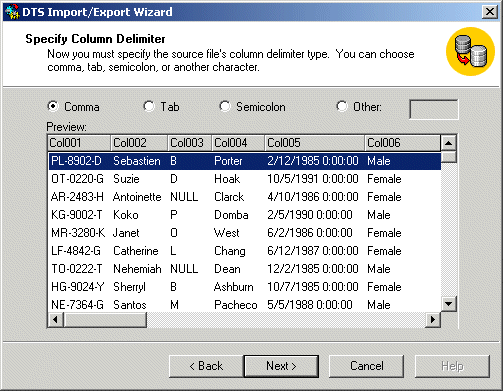
Task: Go back to the previous wizard step
Action: [x=206, y=366]
